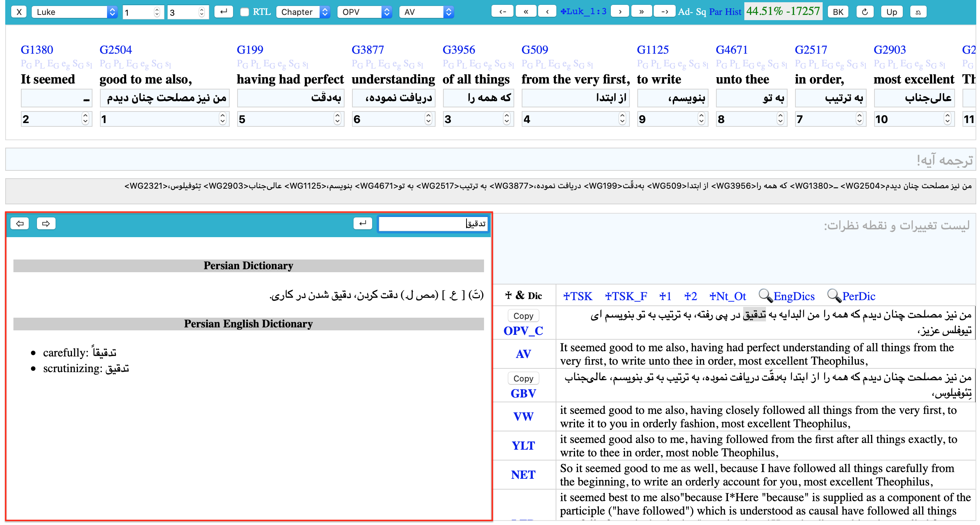Open the ♱2 reference link
Screen dimensions: 980x525
(691, 296)
